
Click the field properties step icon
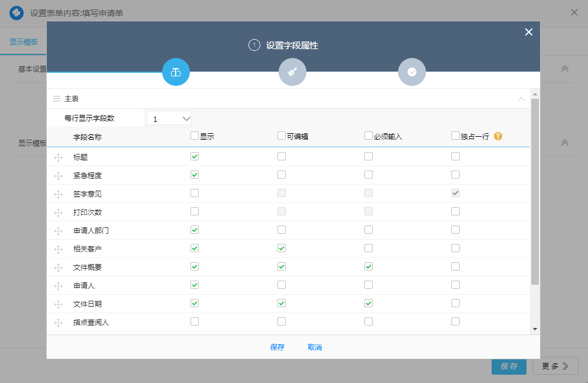176,72
